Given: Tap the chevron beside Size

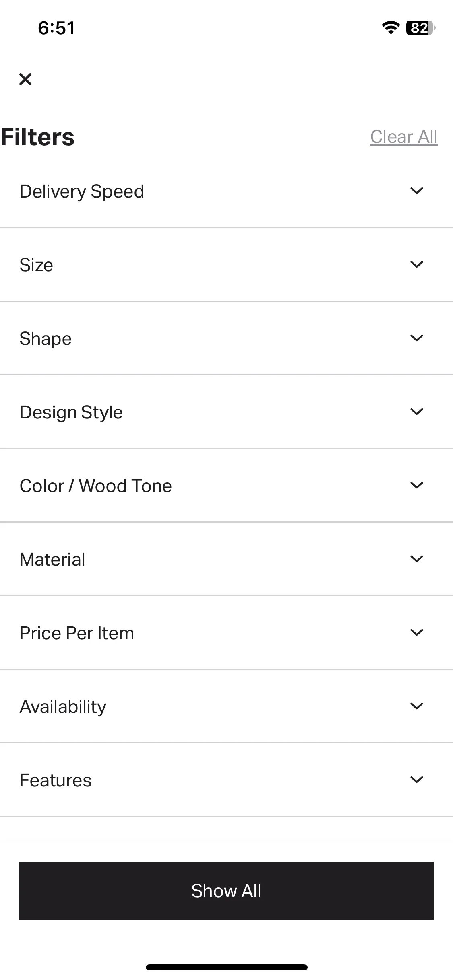Looking at the screenshot, I should coord(416,264).
